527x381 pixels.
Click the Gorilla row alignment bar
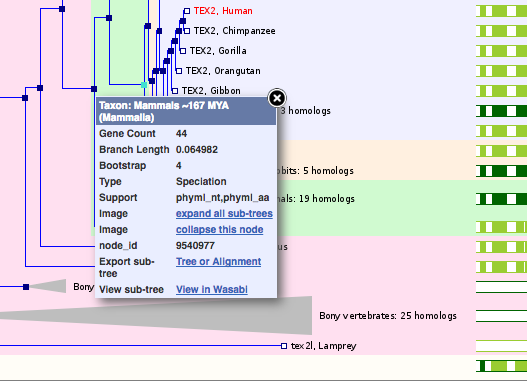pyautogui.click(x=501, y=51)
